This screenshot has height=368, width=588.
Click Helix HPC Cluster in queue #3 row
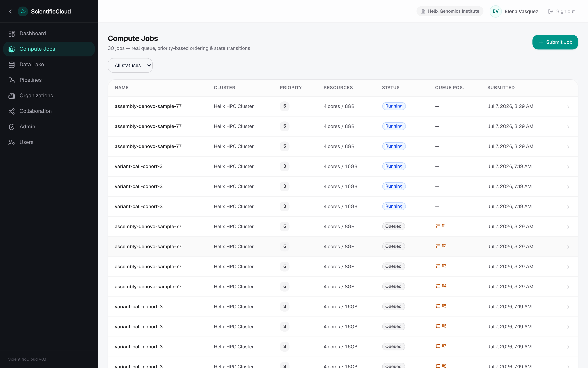point(234,267)
